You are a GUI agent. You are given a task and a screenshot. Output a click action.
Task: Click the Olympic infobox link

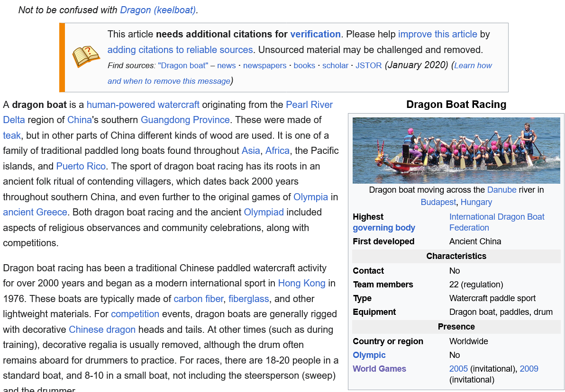(x=369, y=355)
